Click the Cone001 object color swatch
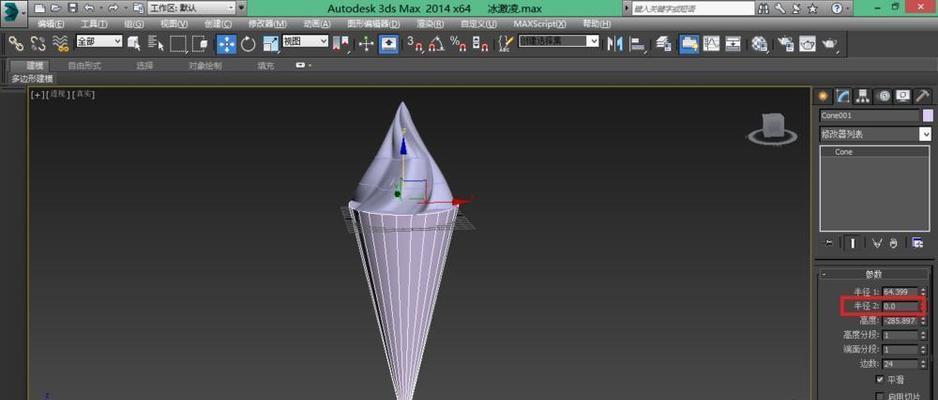The width and height of the screenshot is (938, 400). coord(927,115)
